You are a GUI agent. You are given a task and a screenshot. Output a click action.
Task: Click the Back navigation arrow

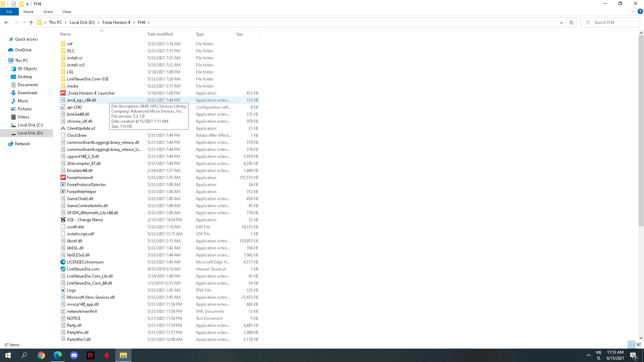point(6,22)
